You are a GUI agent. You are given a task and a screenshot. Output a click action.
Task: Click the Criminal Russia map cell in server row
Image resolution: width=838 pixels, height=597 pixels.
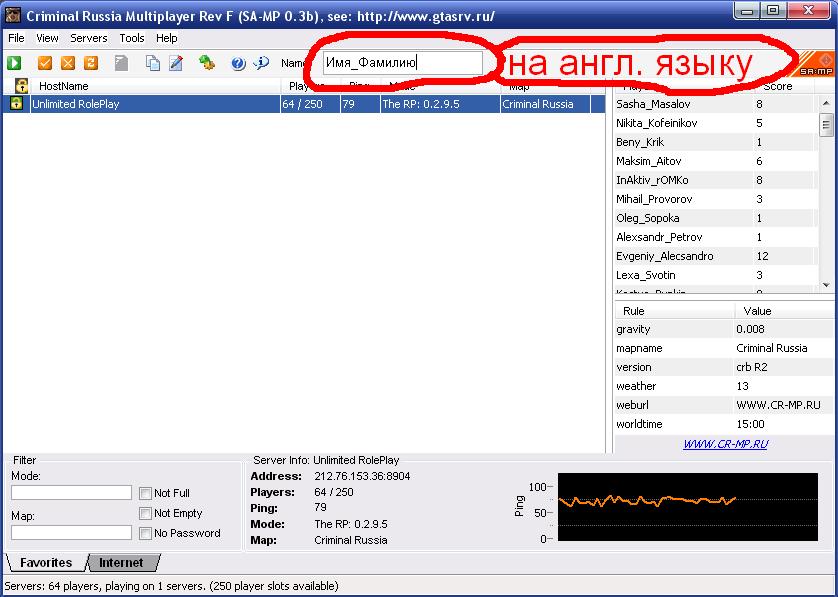coord(545,104)
